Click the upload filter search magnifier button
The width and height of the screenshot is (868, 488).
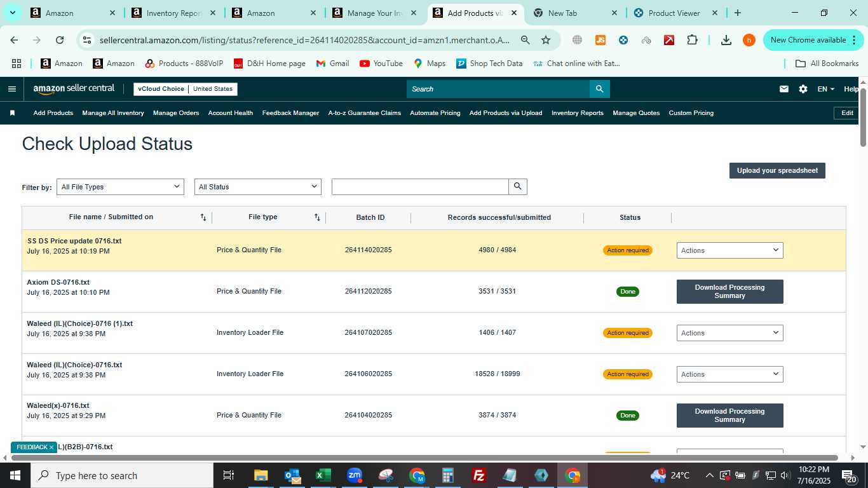click(x=518, y=187)
